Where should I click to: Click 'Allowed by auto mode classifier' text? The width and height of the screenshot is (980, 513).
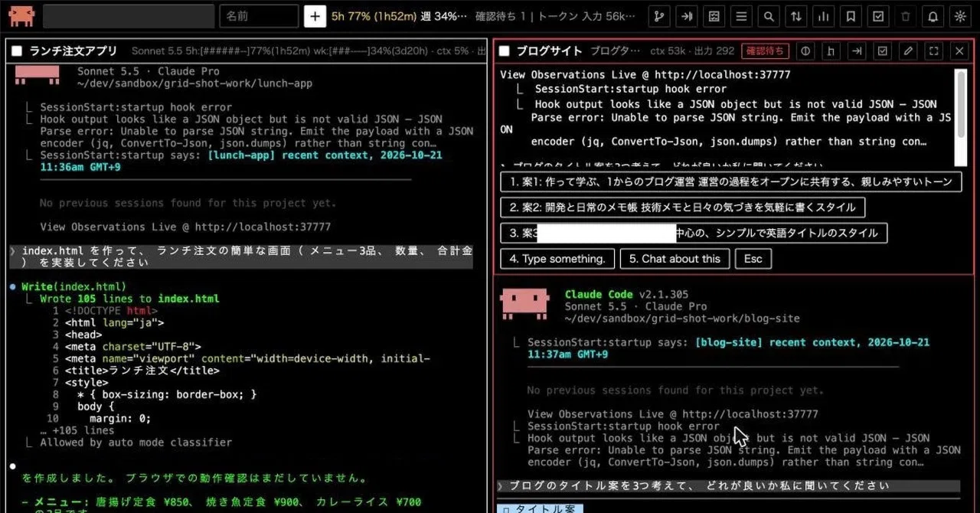click(x=136, y=443)
